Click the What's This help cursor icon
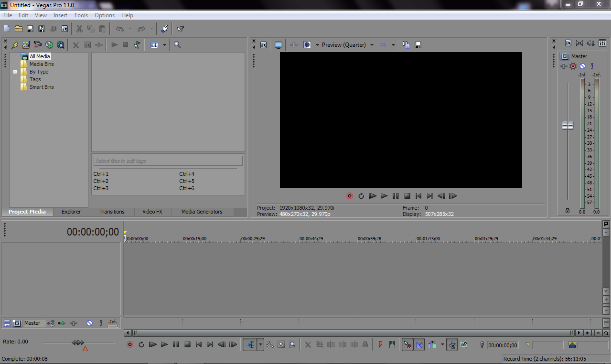 (x=180, y=29)
